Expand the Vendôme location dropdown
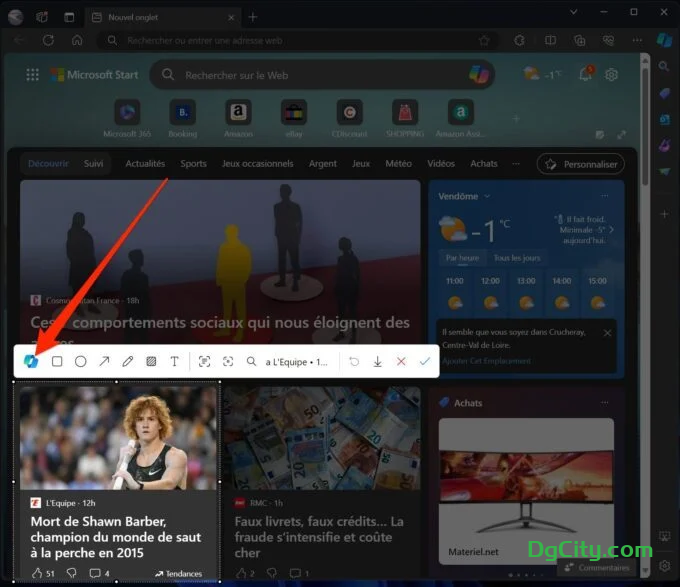 487,196
